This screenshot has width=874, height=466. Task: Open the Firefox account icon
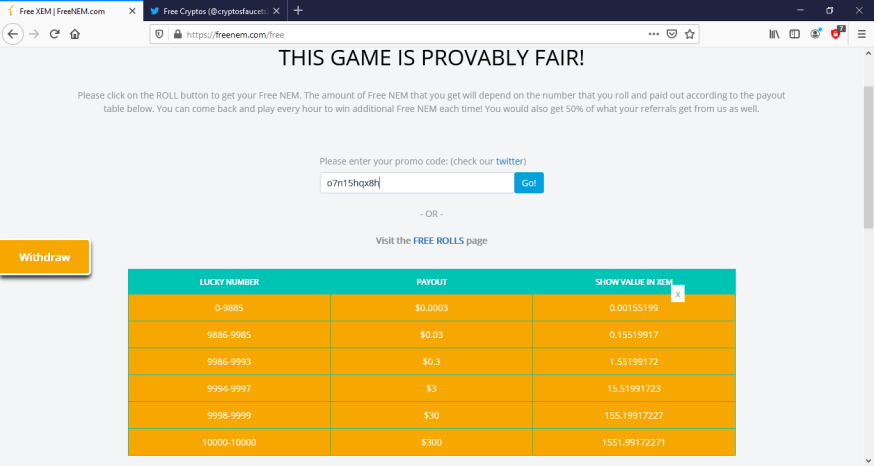pyautogui.click(x=815, y=34)
